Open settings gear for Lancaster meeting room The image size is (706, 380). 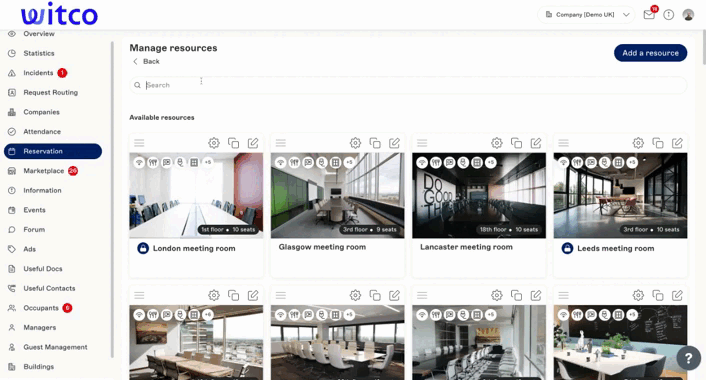[x=497, y=143]
